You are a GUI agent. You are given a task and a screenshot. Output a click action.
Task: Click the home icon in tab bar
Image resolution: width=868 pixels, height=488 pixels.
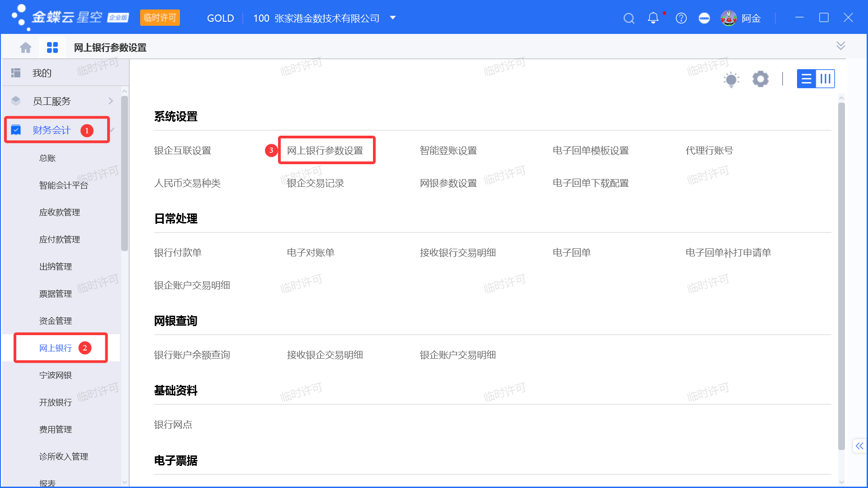(x=26, y=47)
